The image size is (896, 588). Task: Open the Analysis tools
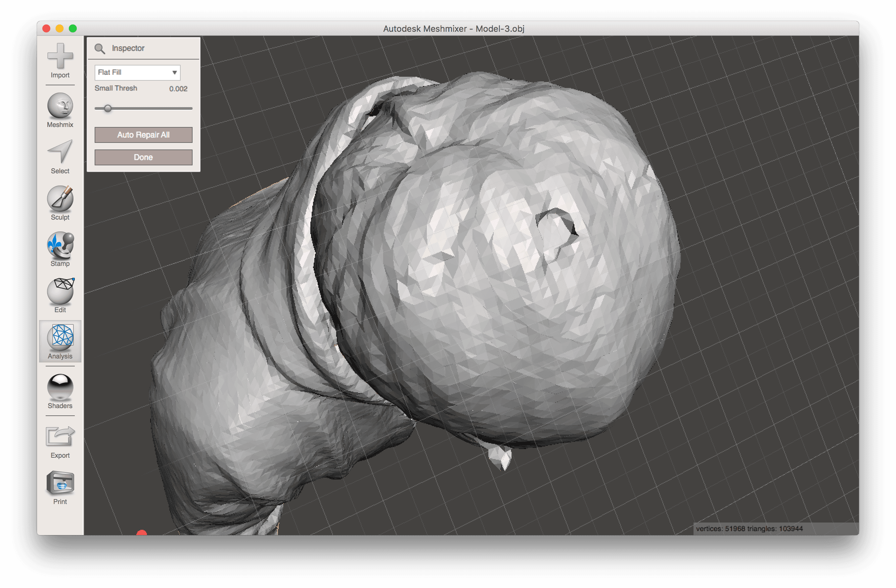[x=60, y=342]
